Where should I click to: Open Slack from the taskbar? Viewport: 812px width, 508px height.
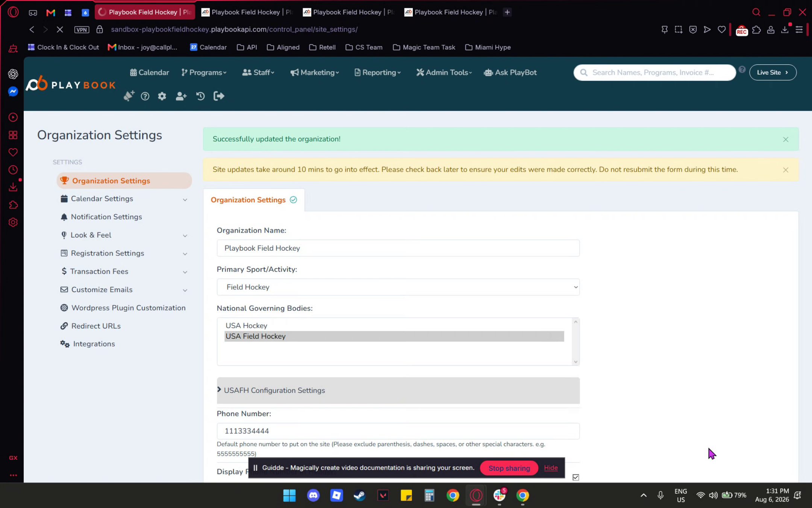coord(500,495)
